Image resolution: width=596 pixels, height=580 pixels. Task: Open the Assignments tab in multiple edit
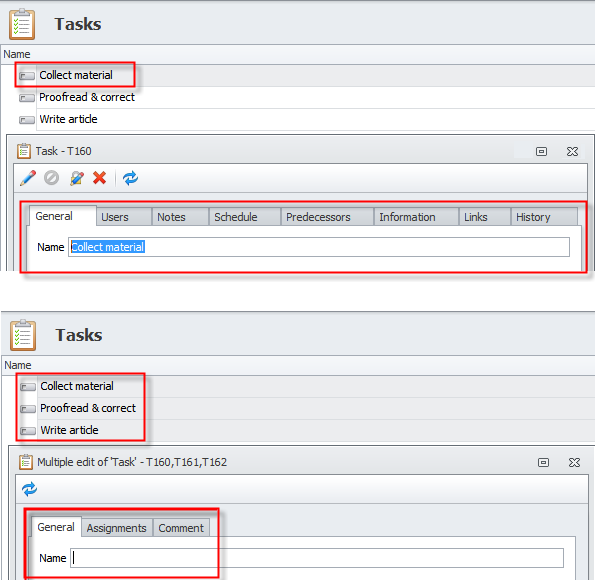click(117, 528)
